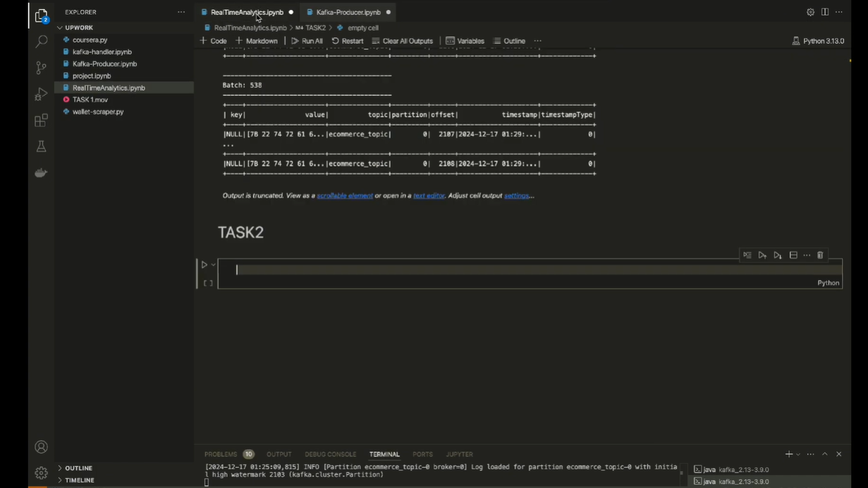This screenshot has height=488, width=868.
Task: Open output in text editor link
Action: 429,195
